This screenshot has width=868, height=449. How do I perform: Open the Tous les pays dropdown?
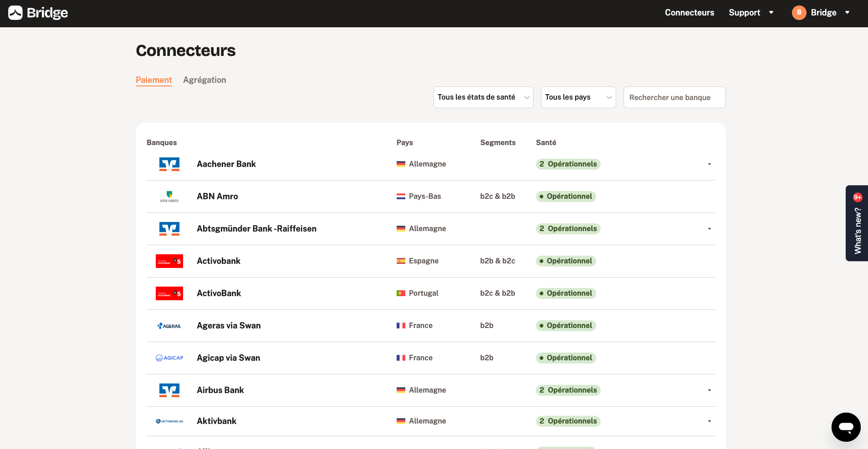coord(578,97)
